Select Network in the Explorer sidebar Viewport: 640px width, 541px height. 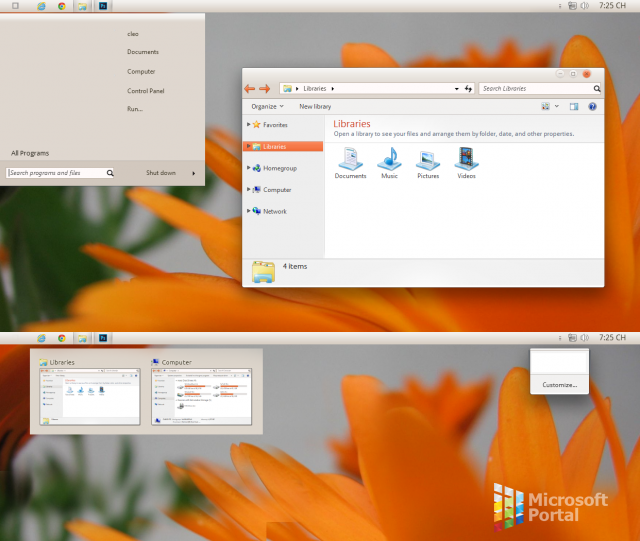tap(275, 211)
